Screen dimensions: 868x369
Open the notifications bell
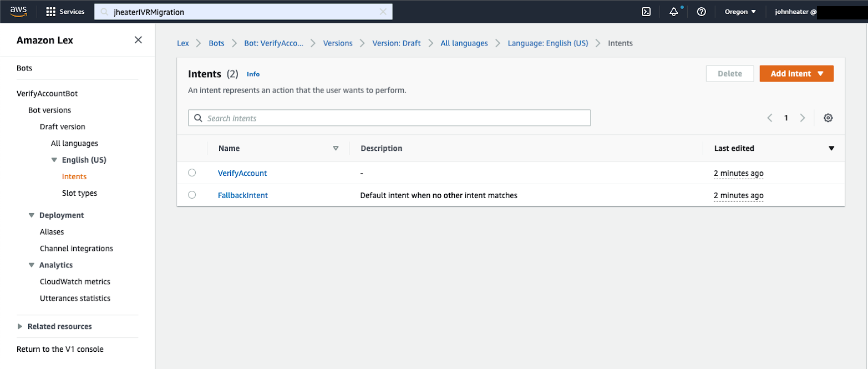674,12
